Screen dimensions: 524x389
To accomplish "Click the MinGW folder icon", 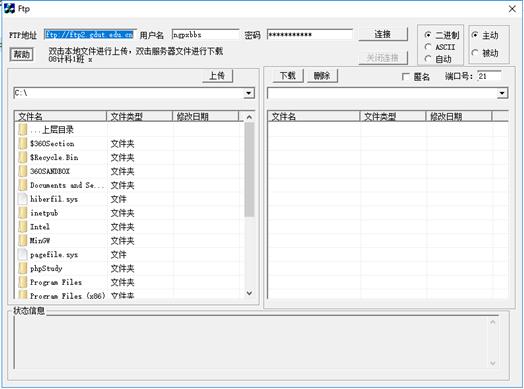I will 23,241.
